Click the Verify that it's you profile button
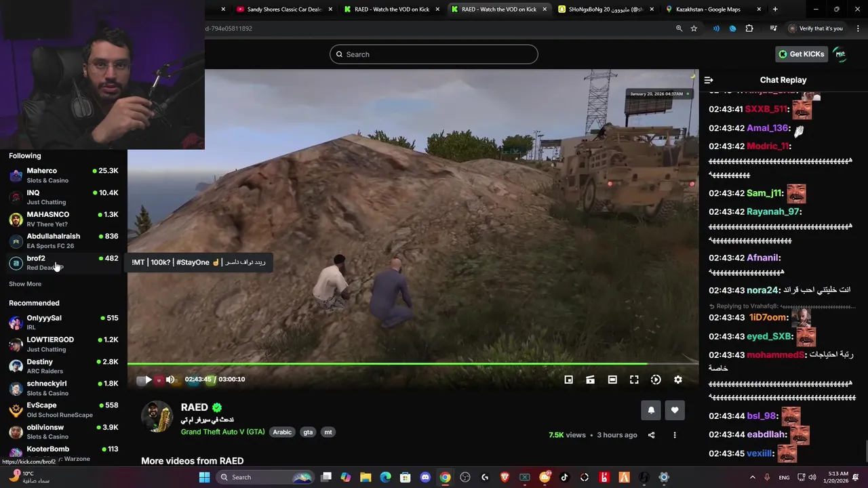This screenshot has width=868, height=488. (816, 28)
